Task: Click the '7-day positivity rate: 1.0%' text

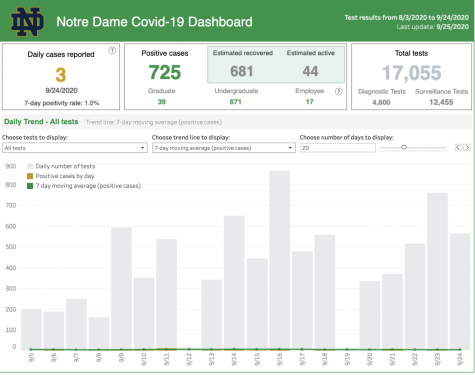Action: tap(61, 103)
